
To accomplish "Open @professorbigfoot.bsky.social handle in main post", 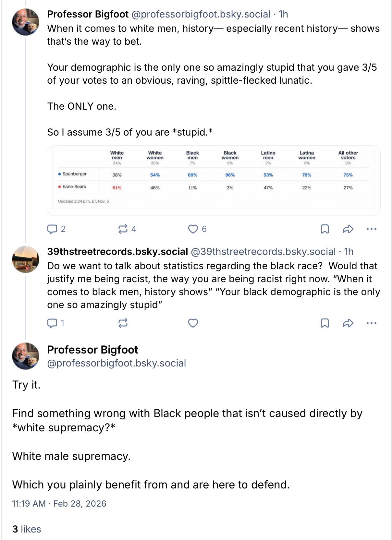I will (116, 363).
